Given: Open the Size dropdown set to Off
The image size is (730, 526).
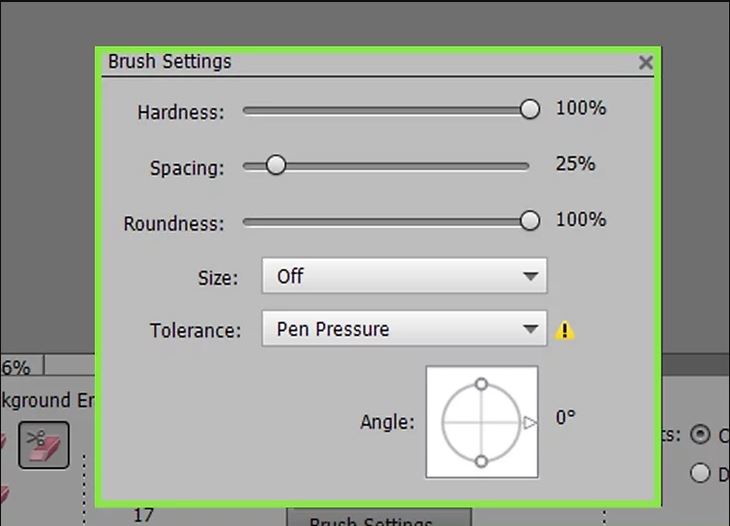Looking at the screenshot, I should tap(404, 276).
